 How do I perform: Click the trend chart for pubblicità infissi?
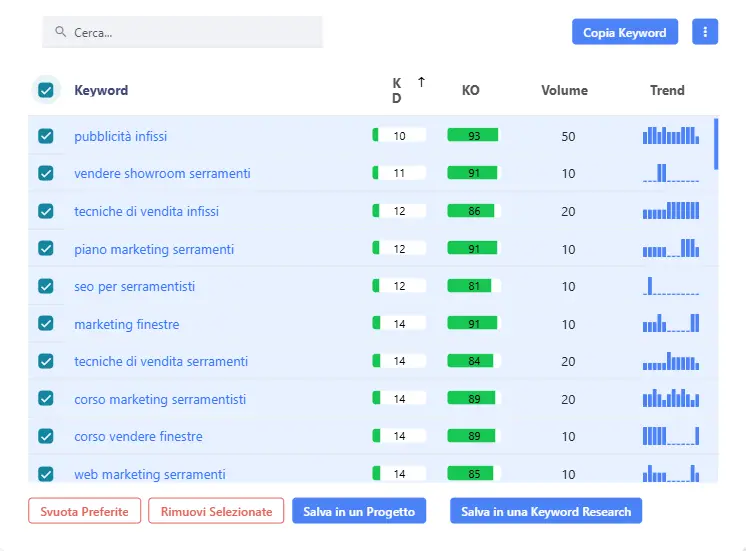coord(671,135)
